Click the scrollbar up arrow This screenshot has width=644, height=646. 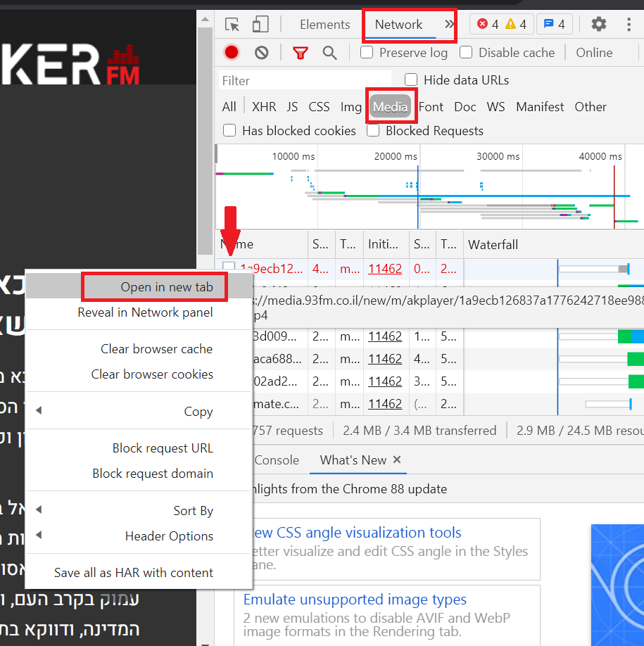(x=205, y=19)
